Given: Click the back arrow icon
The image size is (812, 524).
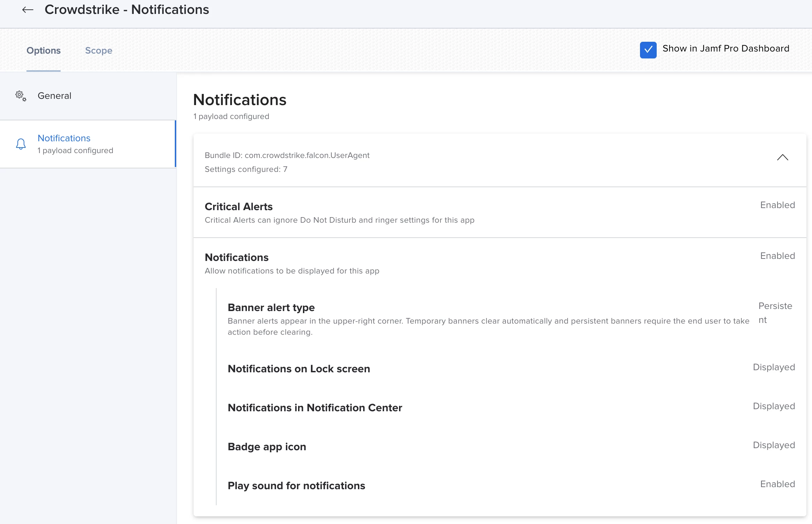Looking at the screenshot, I should [x=28, y=10].
